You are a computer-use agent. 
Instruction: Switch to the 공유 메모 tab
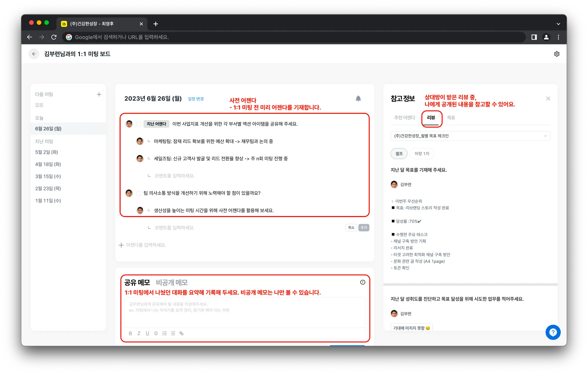(x=137, y=283)
